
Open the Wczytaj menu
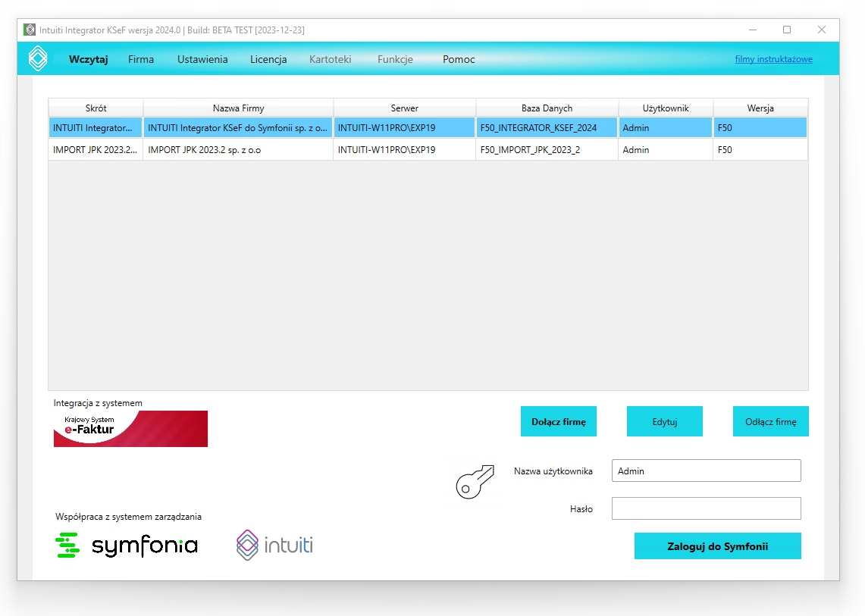pos(88,59)
